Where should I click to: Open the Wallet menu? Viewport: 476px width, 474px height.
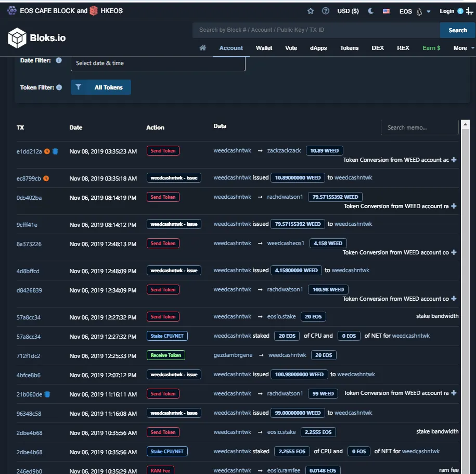[264, 48]
